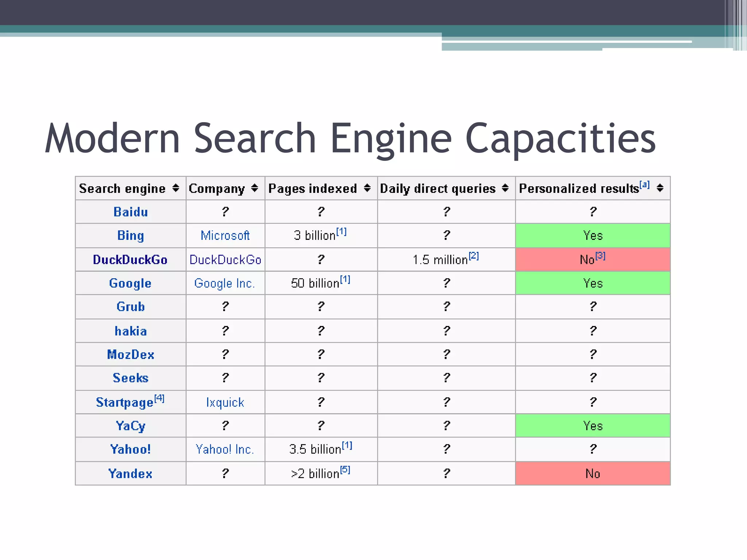The image size is (747, 560).
Task: Follow the Yahoo! Inc. company link
Action: pyautogui.click(x=225, y=449)
